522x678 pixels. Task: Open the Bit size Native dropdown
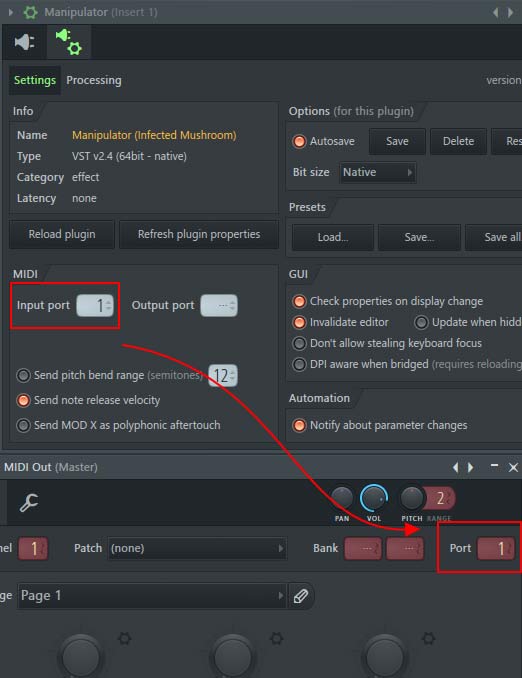click(378, 173)
